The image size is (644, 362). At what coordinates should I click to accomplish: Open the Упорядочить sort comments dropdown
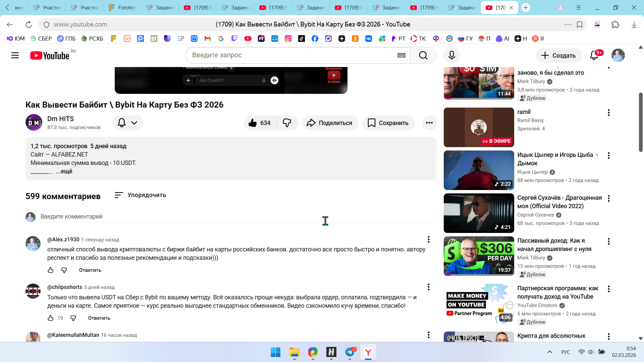point(140,195)
